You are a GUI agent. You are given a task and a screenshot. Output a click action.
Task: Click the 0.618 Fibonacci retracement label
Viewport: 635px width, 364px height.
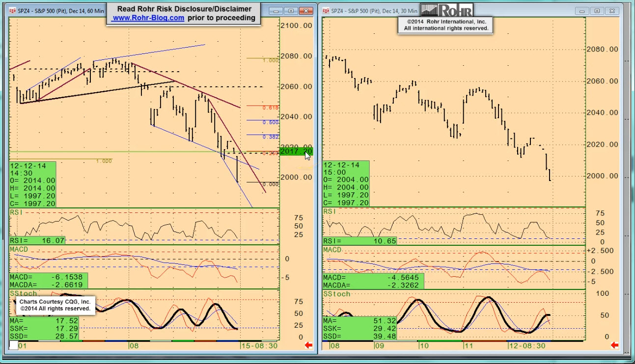click(271, 107)
